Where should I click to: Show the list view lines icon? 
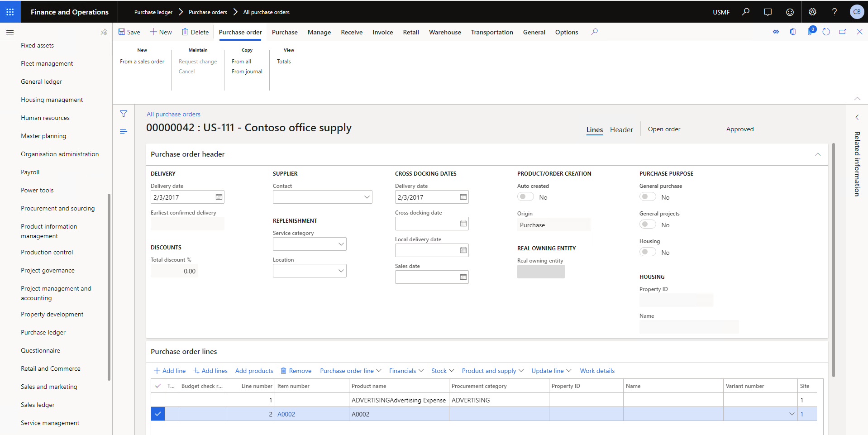point(124,131)
